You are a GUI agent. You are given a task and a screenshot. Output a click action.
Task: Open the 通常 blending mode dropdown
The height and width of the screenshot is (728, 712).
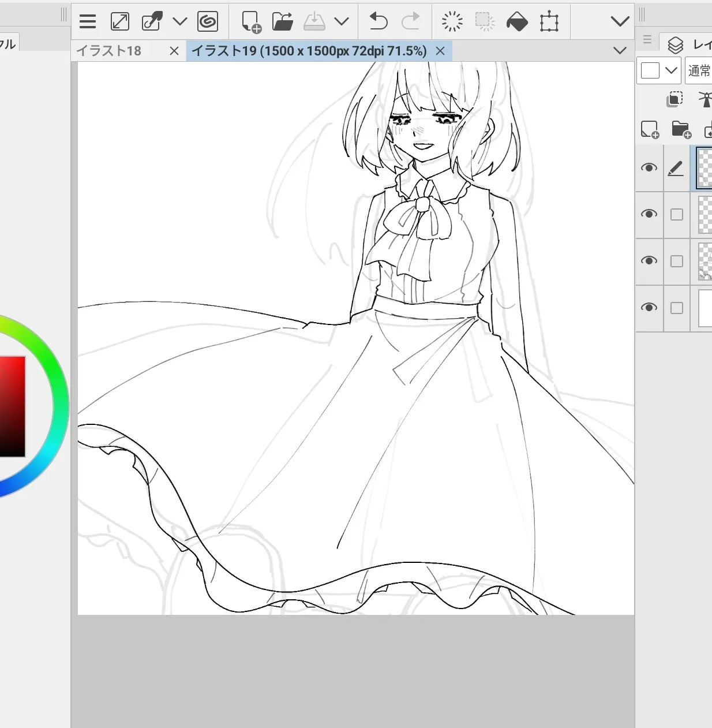tap(699, 70)
